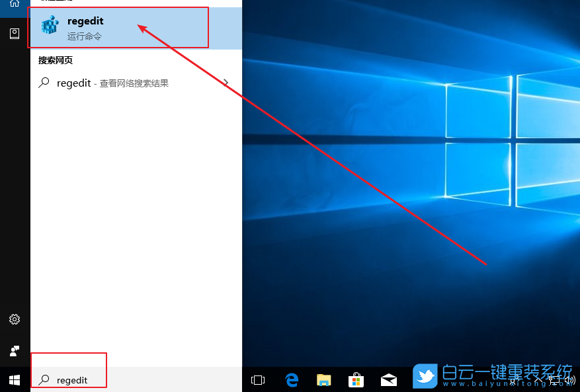The height and width of the screenshot is (392, 580).
Task: Click the 搜索网页 section header
Action: pyautogui.click(x=55, y=60)
